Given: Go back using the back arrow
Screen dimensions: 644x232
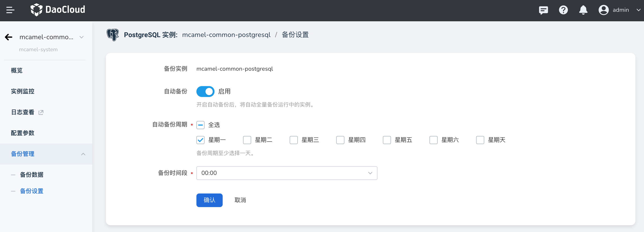Looking at the screenshot, I should click(x=9, y=37).
